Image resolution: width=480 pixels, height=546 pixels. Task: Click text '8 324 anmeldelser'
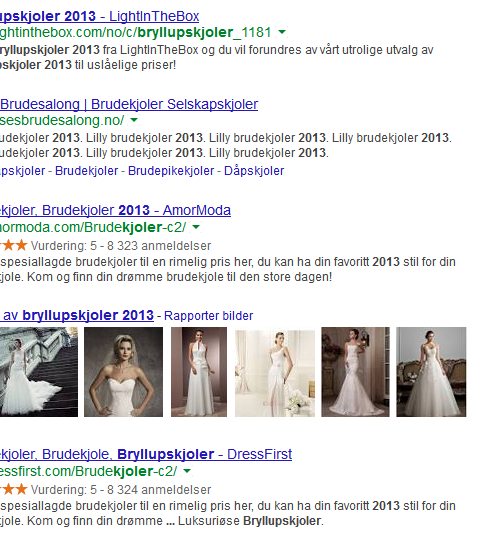pyautogui.click(x=159, y=490)
